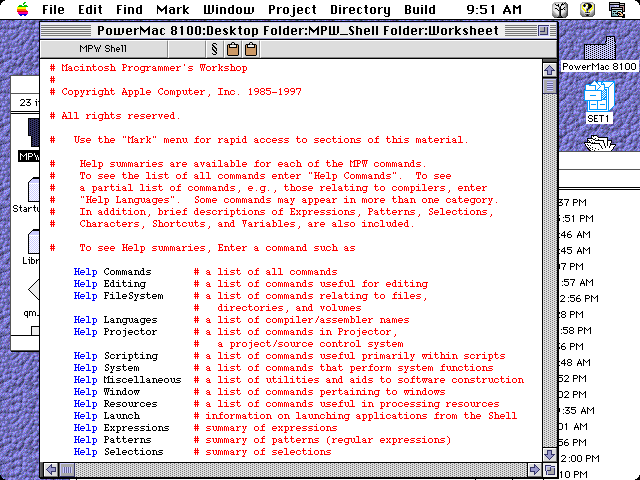This screenshot has height=480, width=640.
Task: Click the 'Help Selections' line
Action: [202, 452]
